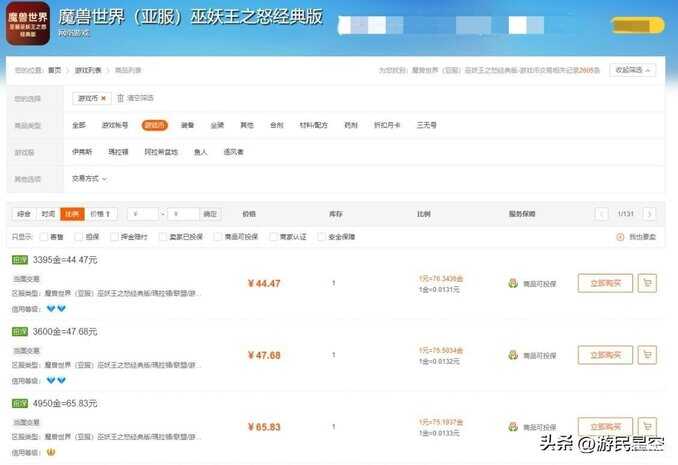The width and height of the screenshot is (678, 465).
Task: Collapse filters with 收起筛选
Action: coord(633,70)
